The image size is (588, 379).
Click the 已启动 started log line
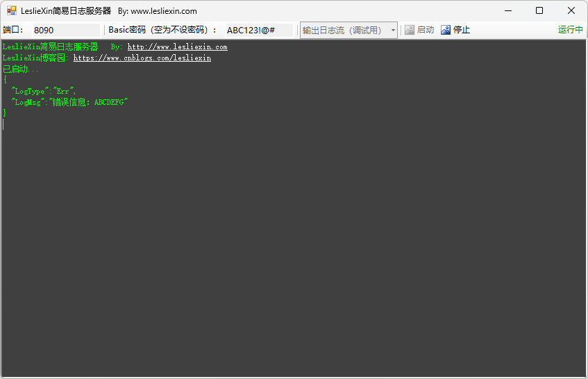click(x=21, y=69)
